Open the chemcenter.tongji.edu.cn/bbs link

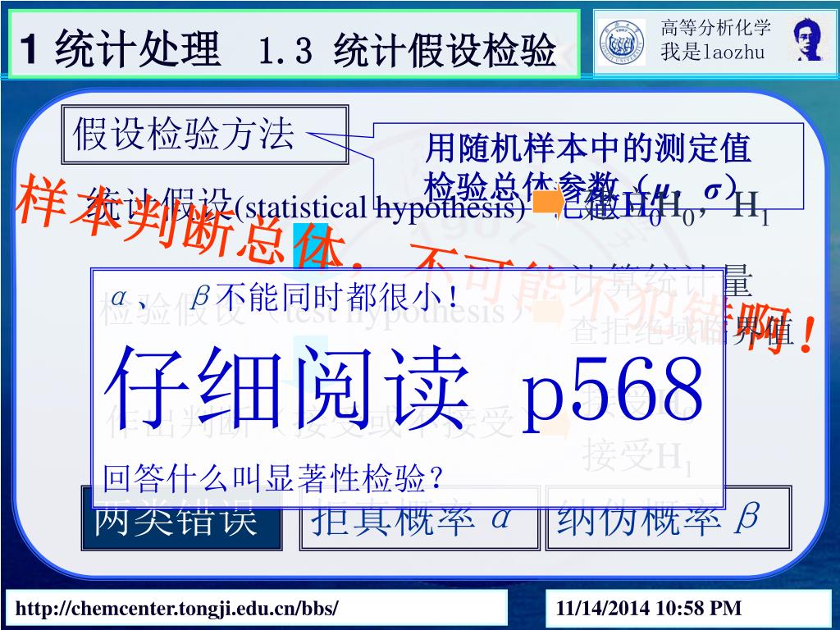(x=177, y=609)
